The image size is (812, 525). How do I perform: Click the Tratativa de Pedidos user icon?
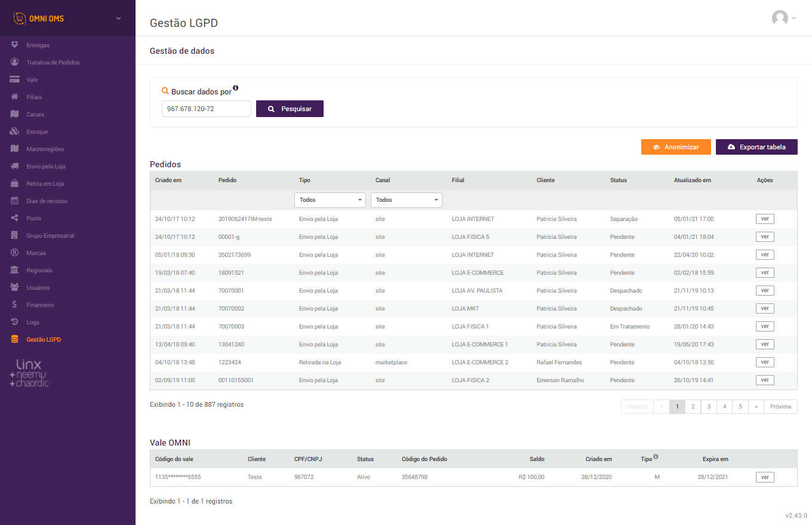[15, 62]
